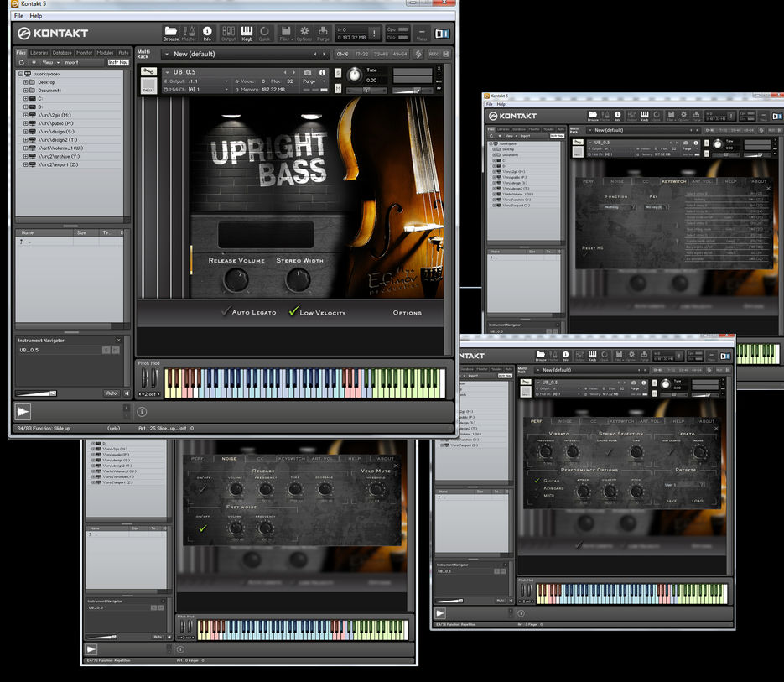This screenshot has width=784, height=682.
Task: Enable the Auto Legato checkbox
Action: pos(226,312)
